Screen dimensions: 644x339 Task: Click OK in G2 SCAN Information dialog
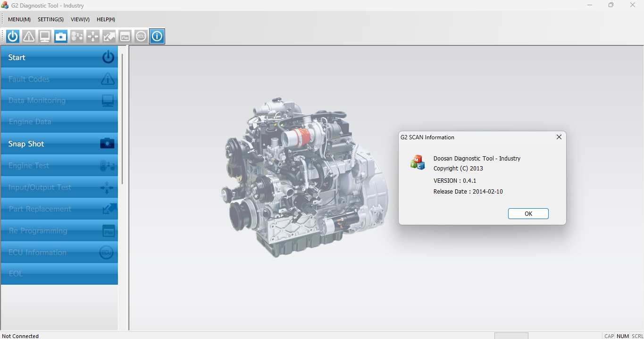528,214
